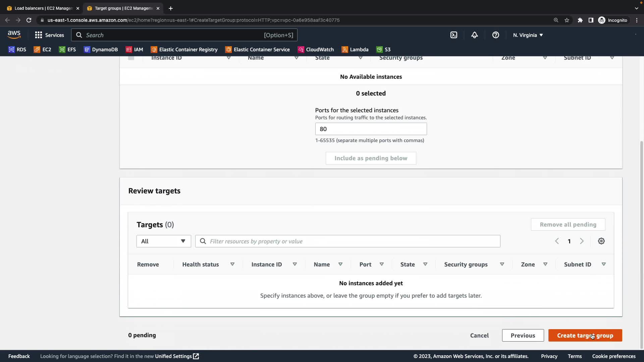
Task: Open CloudWatch favorite shortcut
Action: [x=316, y=50]
